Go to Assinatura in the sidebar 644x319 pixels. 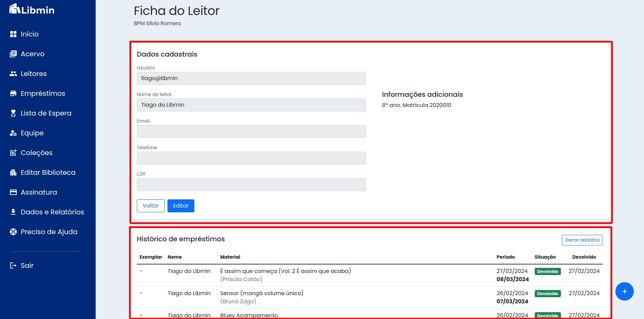(x=38, y=192)
